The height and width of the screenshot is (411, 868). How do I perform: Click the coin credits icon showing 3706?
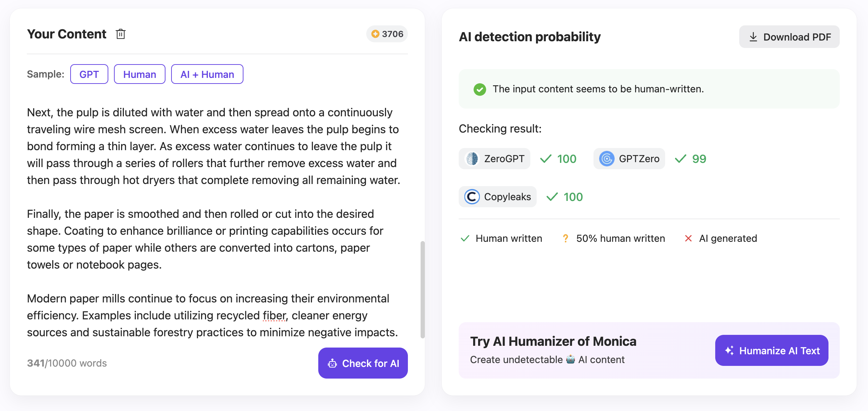[375, 34]
